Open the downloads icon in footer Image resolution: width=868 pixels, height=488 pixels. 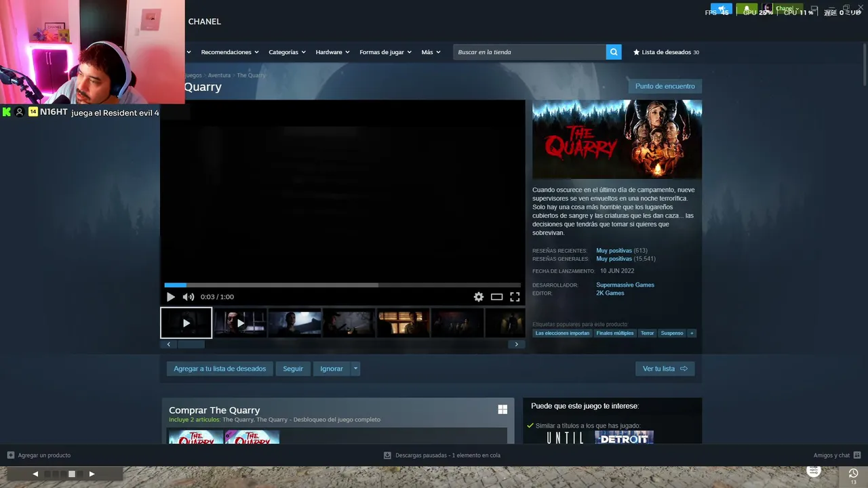(387, 455)
